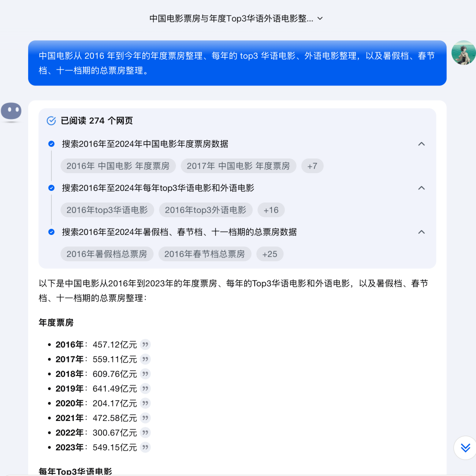
Task: Open the citation icon next to 2020年 204.17亿元
Action: pyautogui.click(x=145, y=403)
